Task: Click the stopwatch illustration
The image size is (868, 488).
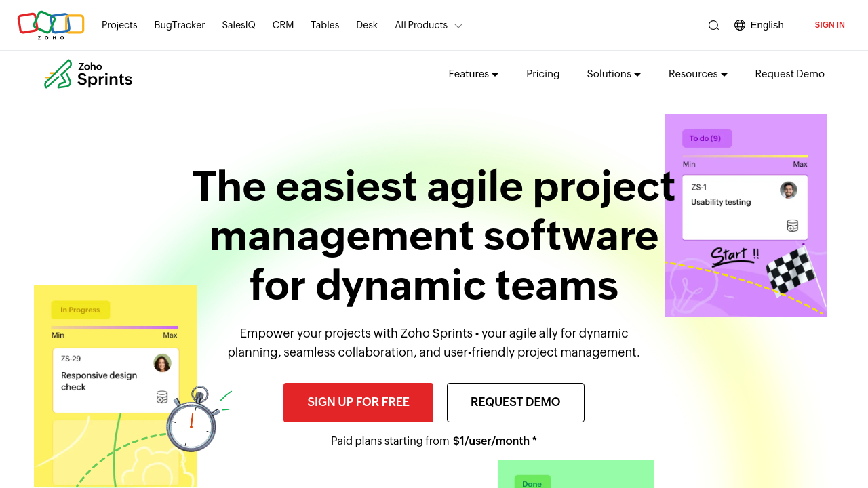Action: pos(193,420)
